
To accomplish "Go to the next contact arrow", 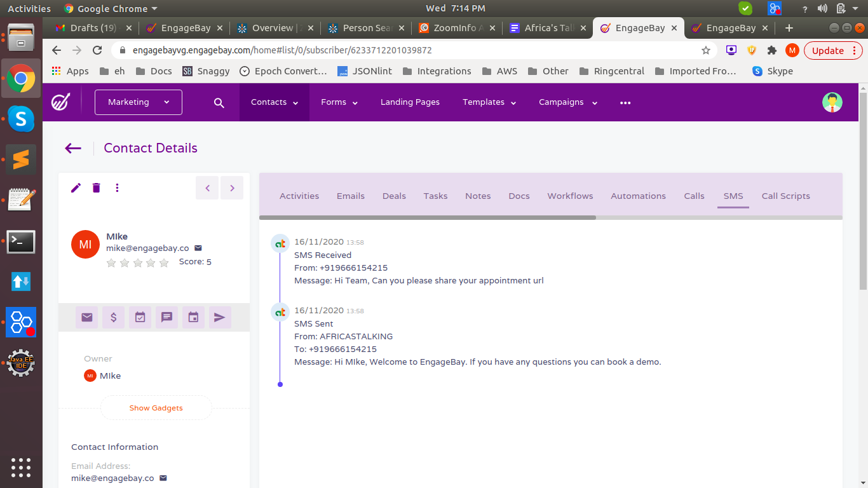I will [x=232, y=188].
